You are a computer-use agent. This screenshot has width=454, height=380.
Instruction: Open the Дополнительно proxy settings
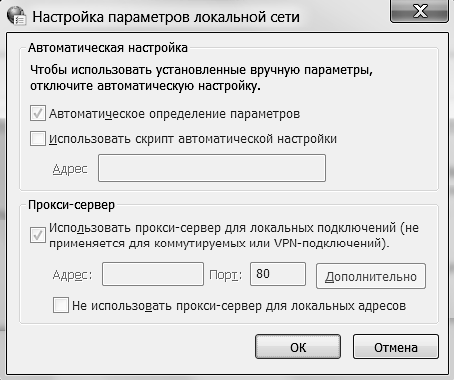point(371,276)
